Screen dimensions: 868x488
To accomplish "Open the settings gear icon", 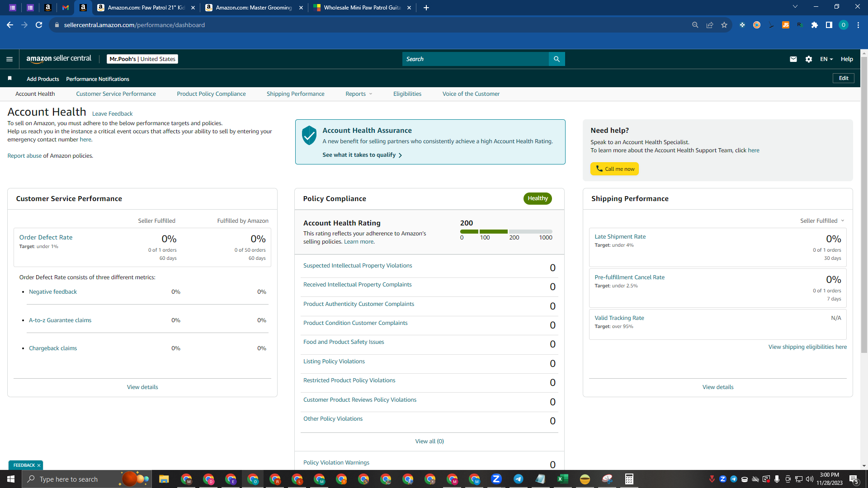I will 809,59.
